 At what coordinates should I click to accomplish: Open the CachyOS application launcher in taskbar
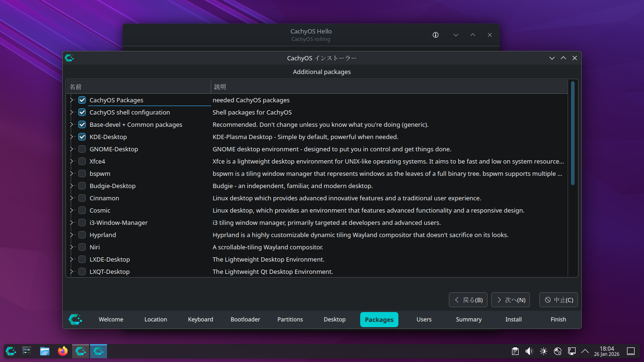[11, 351]
